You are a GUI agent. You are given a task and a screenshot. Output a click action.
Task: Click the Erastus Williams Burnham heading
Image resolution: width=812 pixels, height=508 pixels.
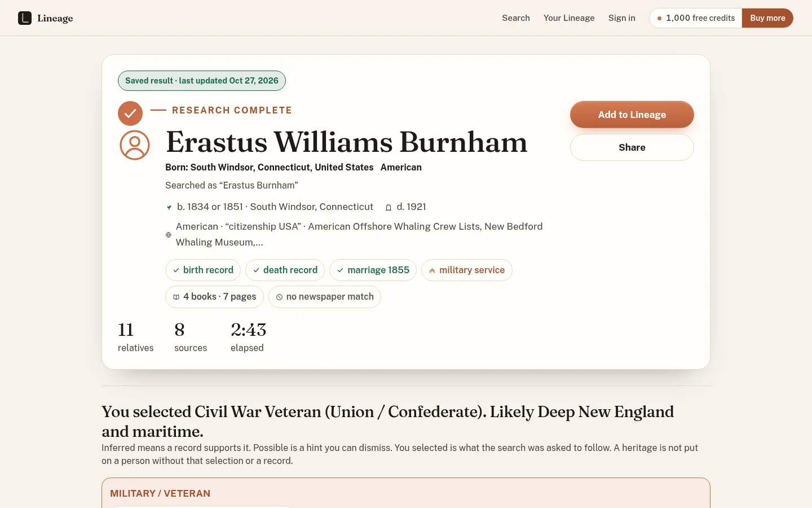click(347, 142)
